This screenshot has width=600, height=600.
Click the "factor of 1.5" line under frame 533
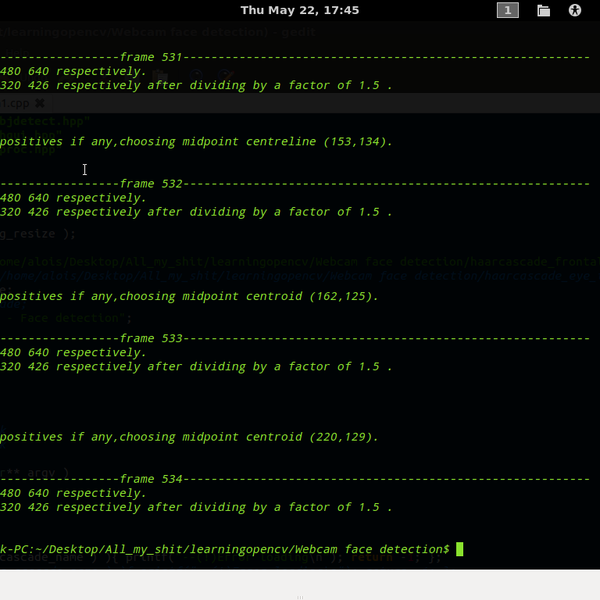tap(195, 367)
